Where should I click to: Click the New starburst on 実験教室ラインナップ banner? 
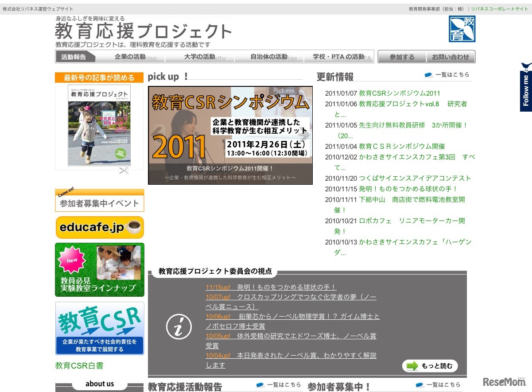pos(71,260)
